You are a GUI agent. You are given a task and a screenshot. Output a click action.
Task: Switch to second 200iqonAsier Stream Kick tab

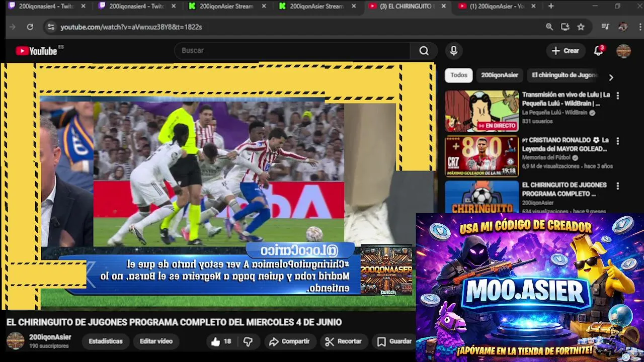(318, 6)
